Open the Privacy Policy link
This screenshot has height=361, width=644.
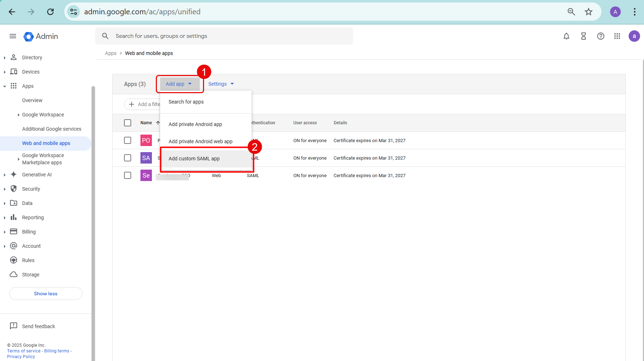click(21, 357)
